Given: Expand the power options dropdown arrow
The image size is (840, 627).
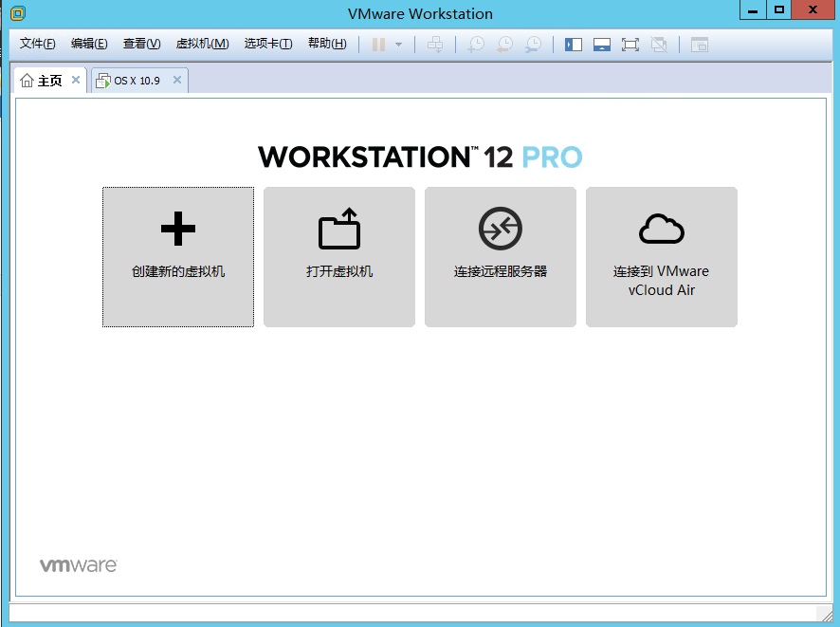Looking at the screenshot, I should [x=399, y=45].
